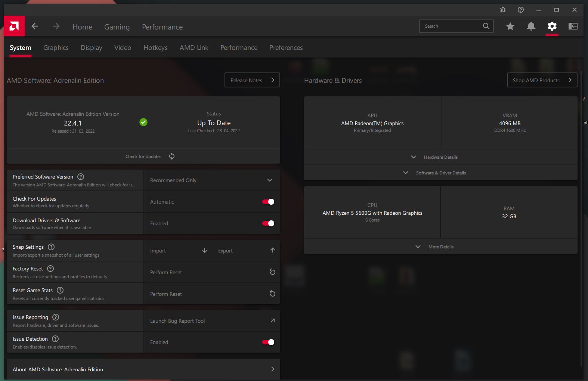This screenshot has width=588, height=381.
Task: Click Check for Updates text
Action: pos(143,157)
